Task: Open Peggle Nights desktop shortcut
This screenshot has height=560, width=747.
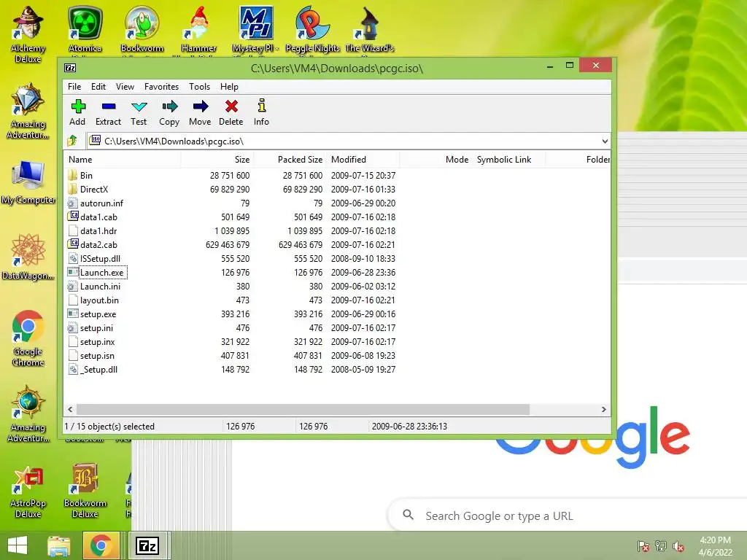Action: click(x=312, y=29)
